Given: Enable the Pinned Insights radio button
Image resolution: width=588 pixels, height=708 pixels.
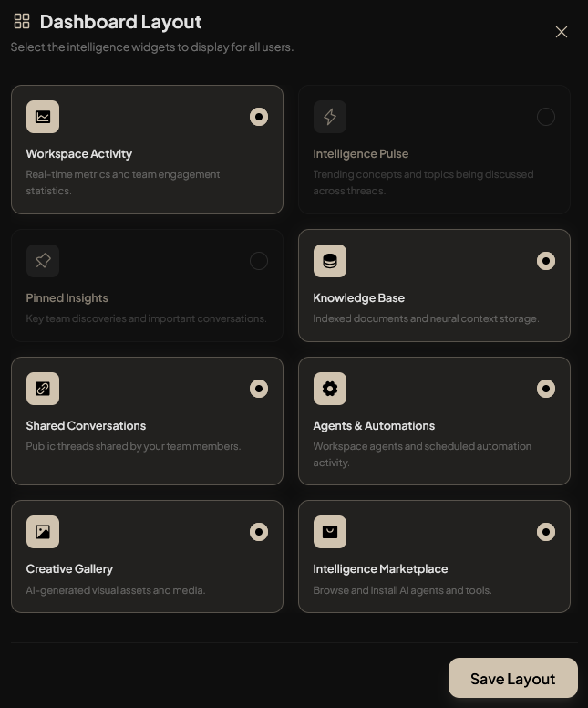Looking at the screenshot, I should coord(259,261).
